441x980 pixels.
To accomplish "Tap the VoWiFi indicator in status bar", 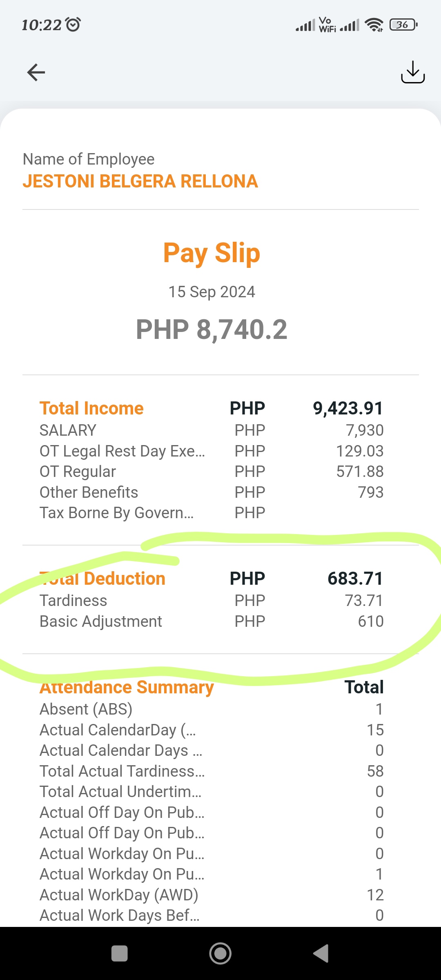I will point(327,25).
